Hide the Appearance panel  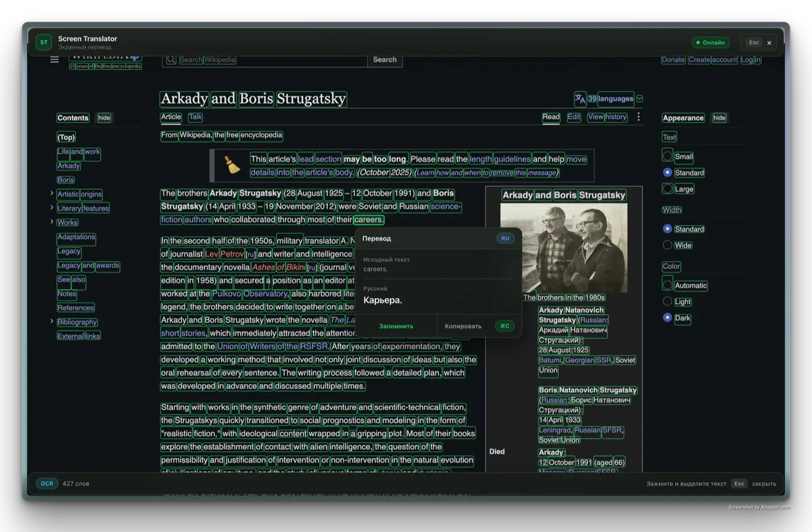pos(719,118)
